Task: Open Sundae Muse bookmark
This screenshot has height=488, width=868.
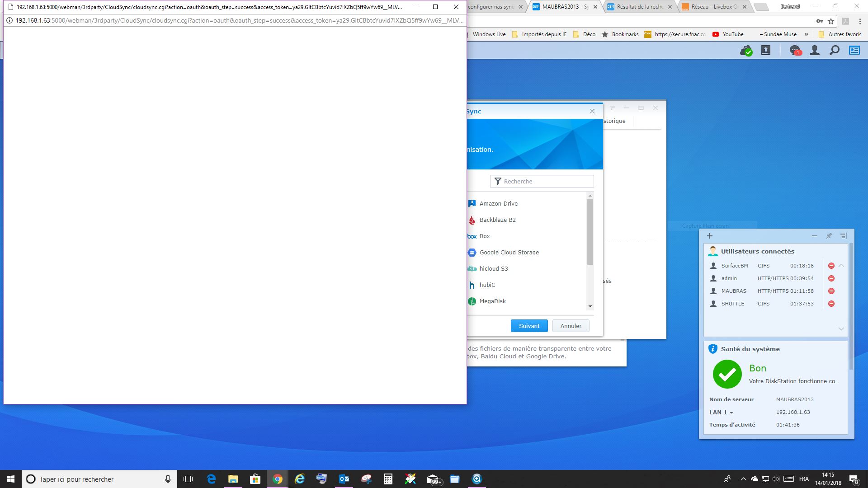Action: 778,34
